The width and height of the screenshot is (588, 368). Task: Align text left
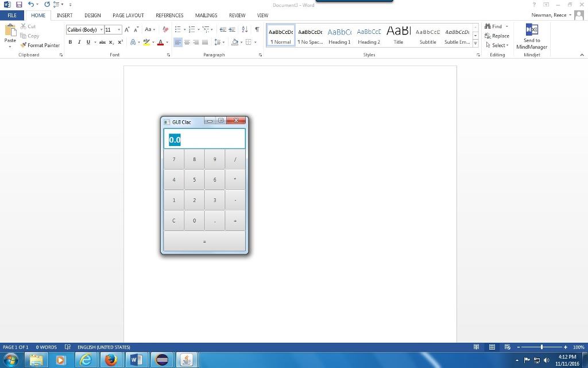(x=178, y=42)
